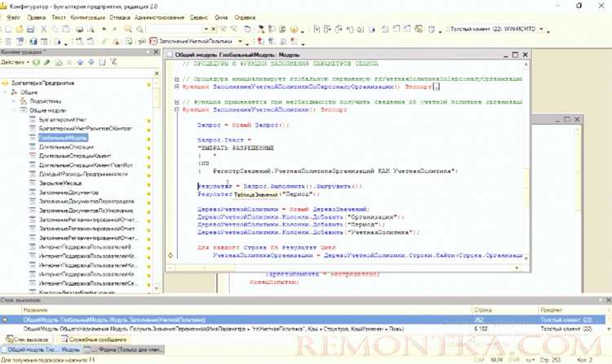The width and height of the screenshot is (612, 364).
Task: Click the pencil edit icon in configuration panel
Action: (47, 62)
